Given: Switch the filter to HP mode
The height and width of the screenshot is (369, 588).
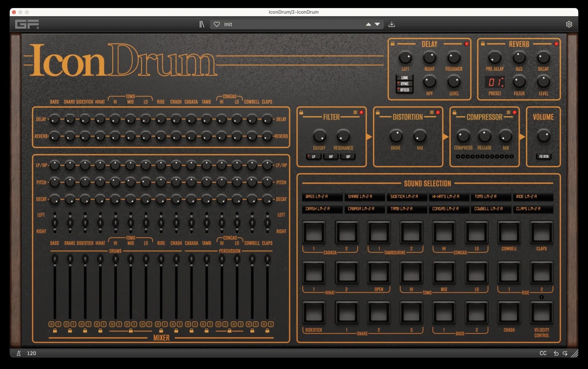Looking at the screenshot, I should click(x=330, y=156).
